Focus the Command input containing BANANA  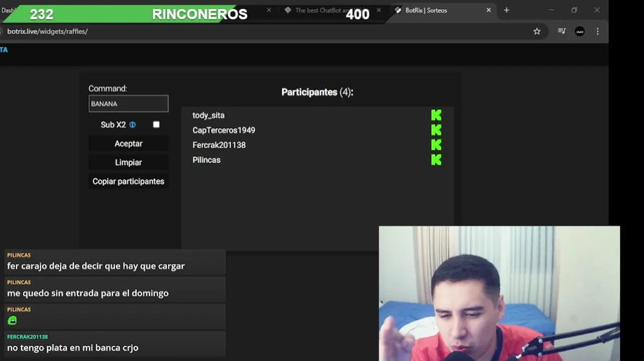coord(128,104)
